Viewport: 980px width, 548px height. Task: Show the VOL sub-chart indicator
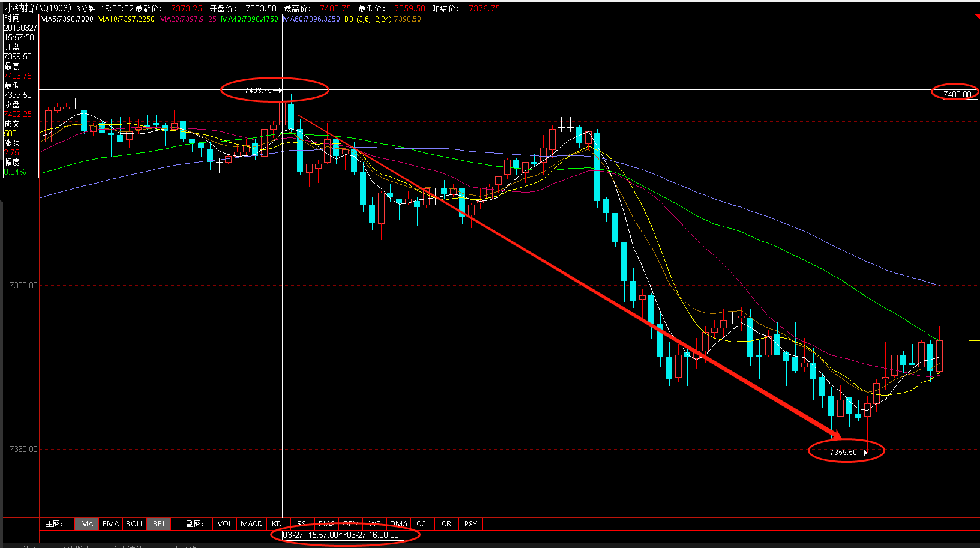[225, 524]
